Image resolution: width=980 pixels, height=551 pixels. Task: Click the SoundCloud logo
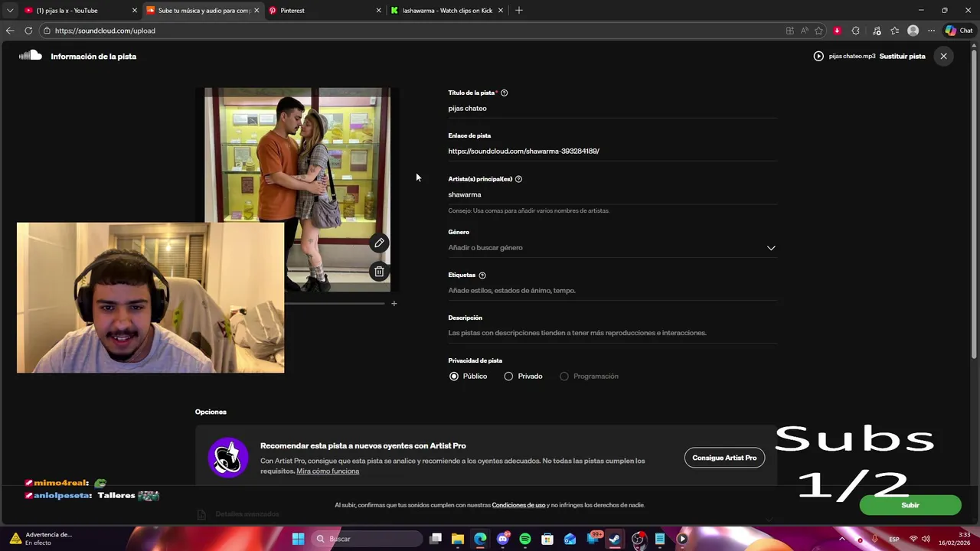pyautogui.click(x=31, y=55)
